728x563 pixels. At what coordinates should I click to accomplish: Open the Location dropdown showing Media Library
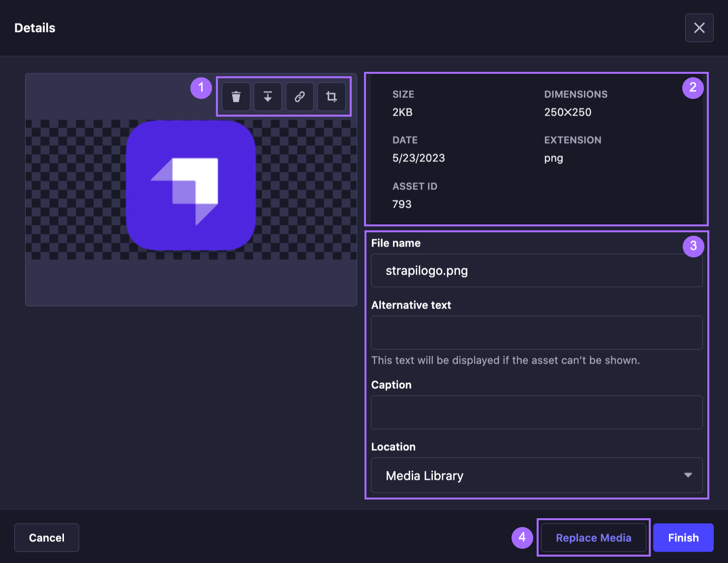coord(537,475)
